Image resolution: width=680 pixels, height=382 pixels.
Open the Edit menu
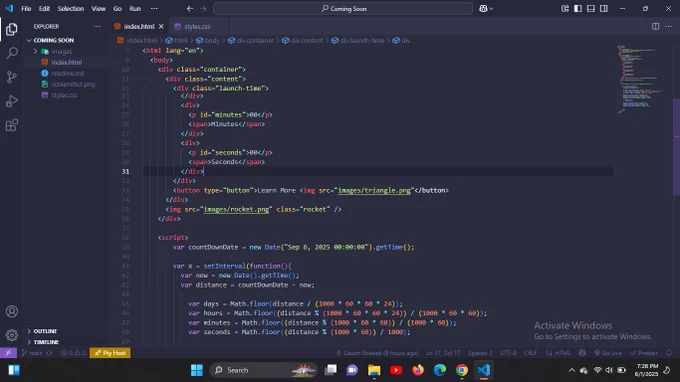click(44, 8)
